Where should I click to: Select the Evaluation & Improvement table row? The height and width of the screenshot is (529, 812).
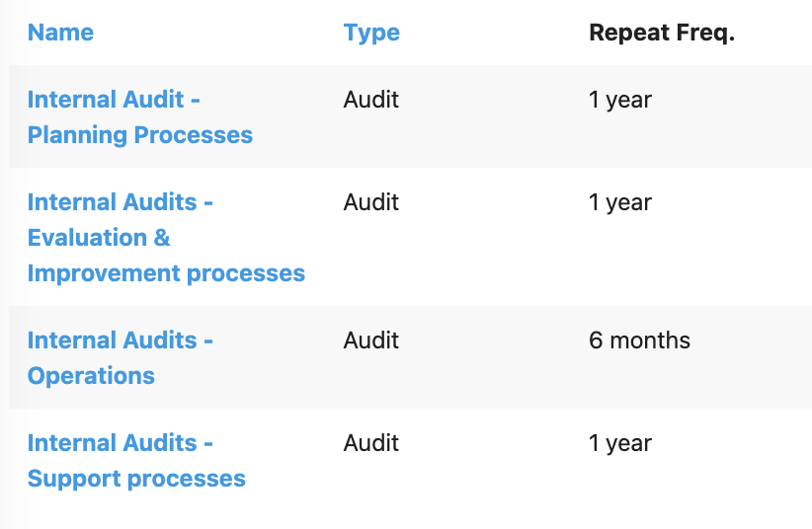410,237
